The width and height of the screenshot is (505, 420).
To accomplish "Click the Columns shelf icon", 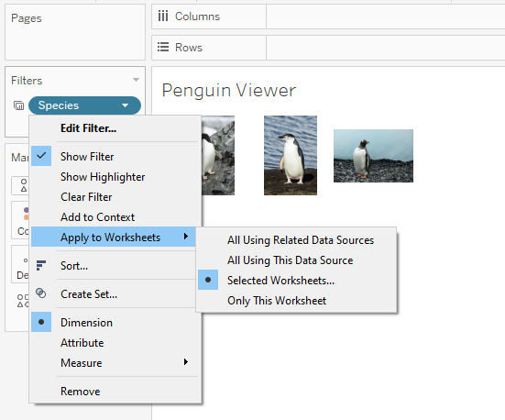I will [x=163, y=16].
